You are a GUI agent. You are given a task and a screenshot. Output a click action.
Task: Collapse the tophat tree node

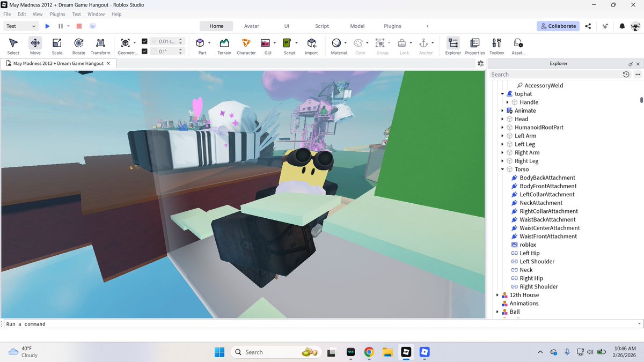503,94
